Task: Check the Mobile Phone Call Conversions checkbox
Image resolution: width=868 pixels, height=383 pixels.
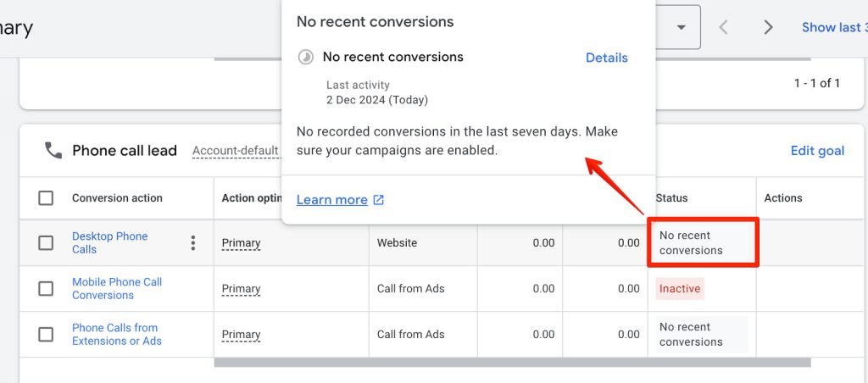Action: (x=46, y=288)
